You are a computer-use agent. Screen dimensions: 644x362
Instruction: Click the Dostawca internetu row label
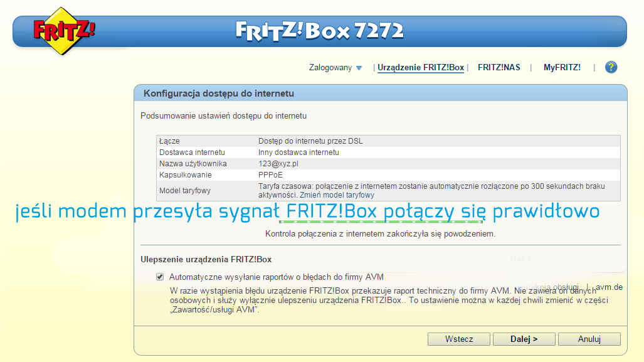(193, 152)
